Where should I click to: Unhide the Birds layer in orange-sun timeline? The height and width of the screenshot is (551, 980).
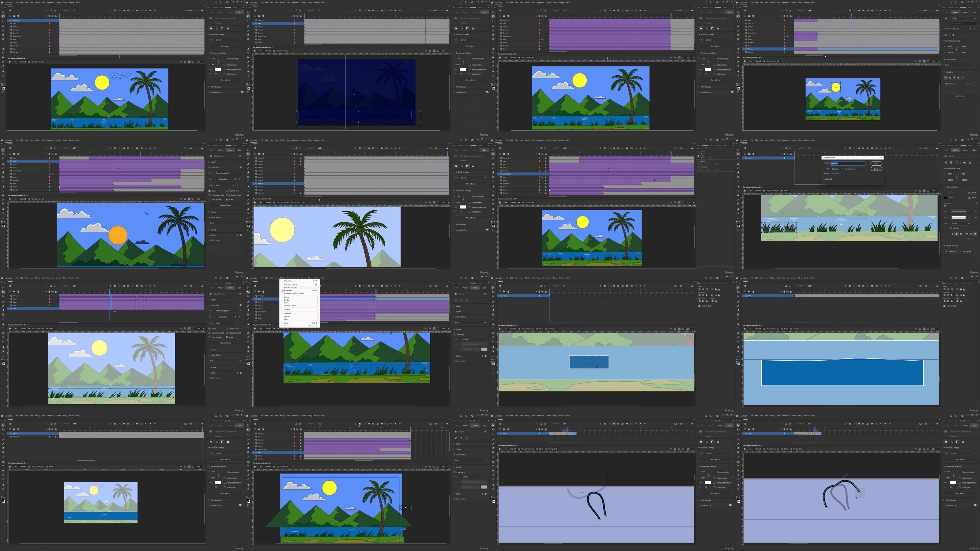click(52, 174)
